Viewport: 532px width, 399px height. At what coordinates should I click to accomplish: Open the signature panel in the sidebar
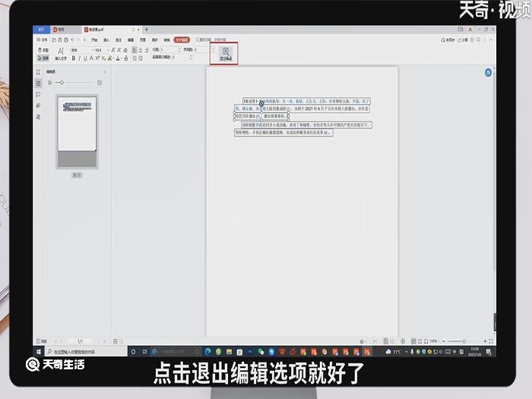click(x=38, y=117)
